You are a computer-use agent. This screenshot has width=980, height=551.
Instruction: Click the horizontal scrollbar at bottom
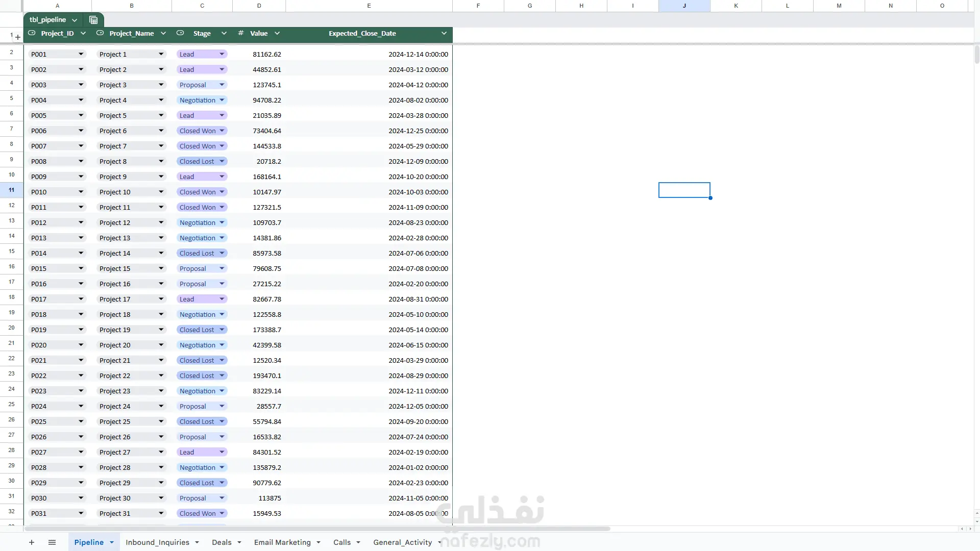tap(316, 529)
